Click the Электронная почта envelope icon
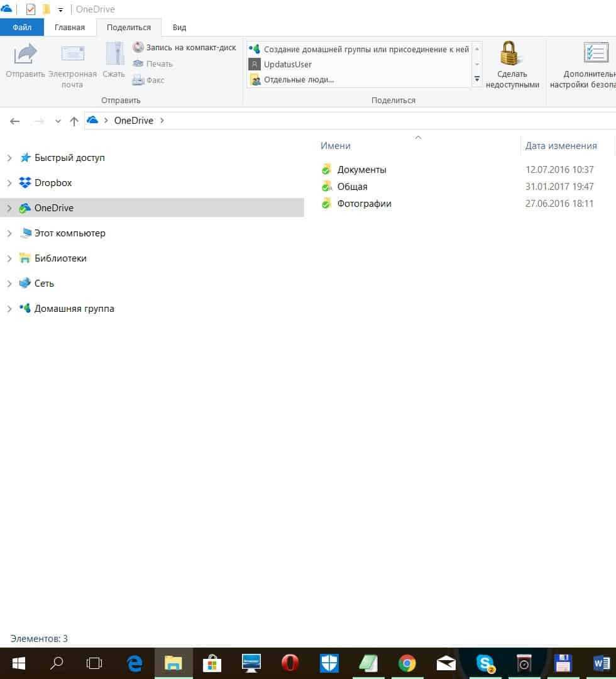Viewport: 616px width, 679px height. coord(72,54)
